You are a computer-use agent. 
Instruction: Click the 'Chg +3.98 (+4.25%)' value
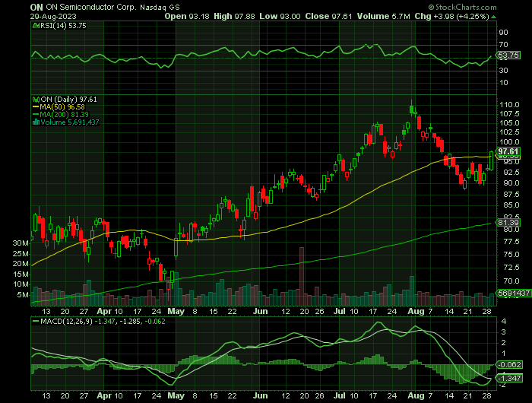[452, 16]
